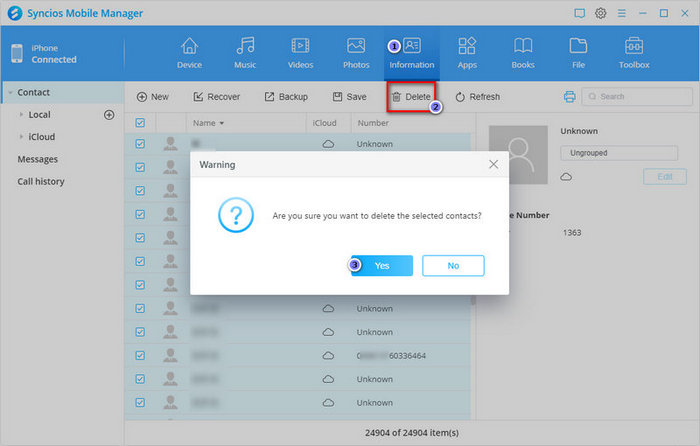Image resolution: width=700 pixels, height=446 pixels.
Task: Confirm deletion with Yes button
Action: 382,266
